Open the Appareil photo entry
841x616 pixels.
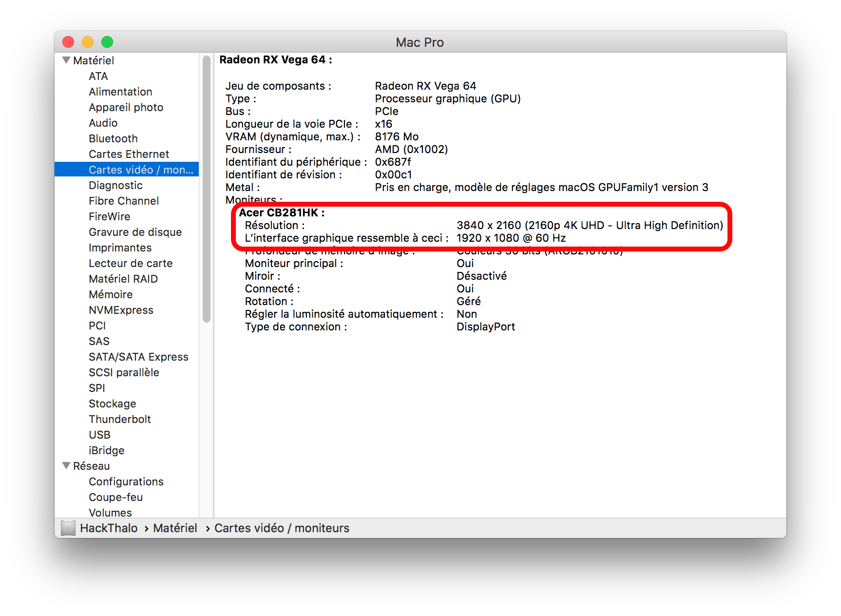[126, 107]
